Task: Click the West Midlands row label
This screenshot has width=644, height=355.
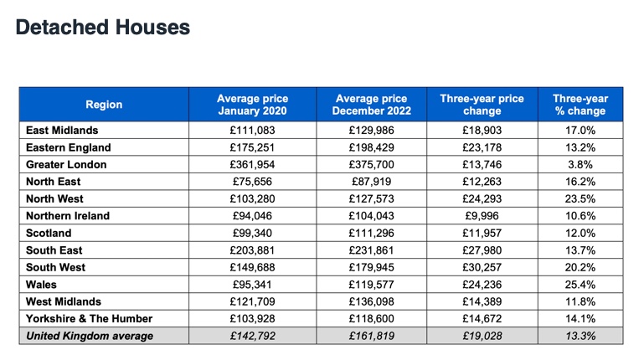Action: [x=64, y=301]
